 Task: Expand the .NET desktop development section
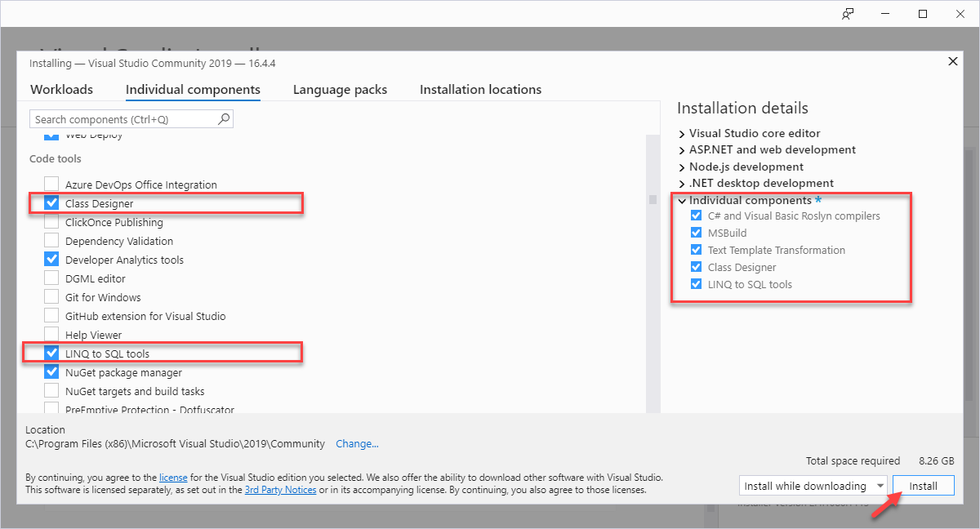pos(683,184)
